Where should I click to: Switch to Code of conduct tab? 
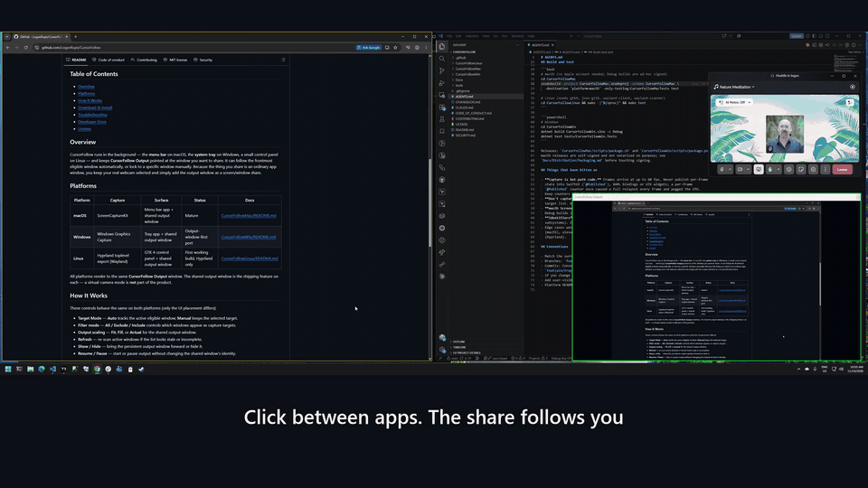(x=108, y=60)
